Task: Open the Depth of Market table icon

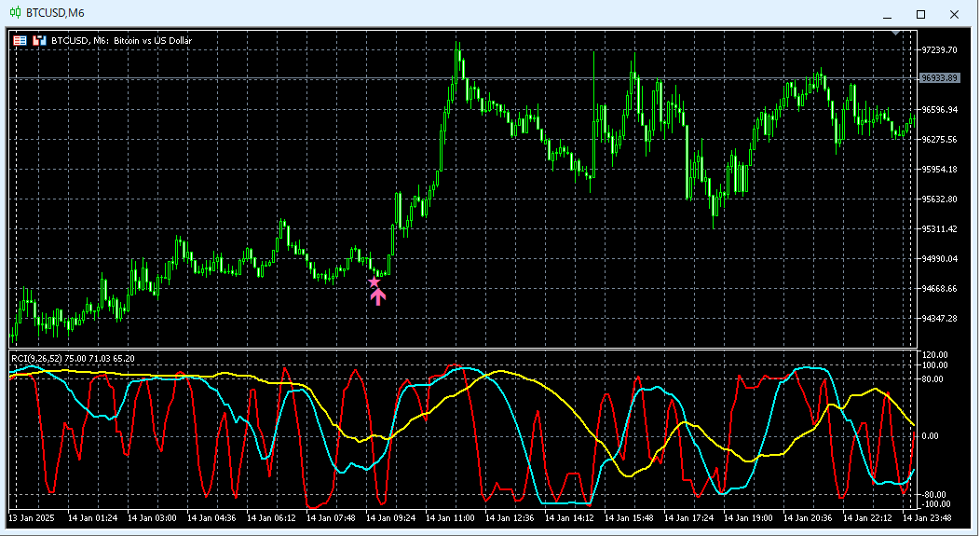Action: [x=20, y=41]
